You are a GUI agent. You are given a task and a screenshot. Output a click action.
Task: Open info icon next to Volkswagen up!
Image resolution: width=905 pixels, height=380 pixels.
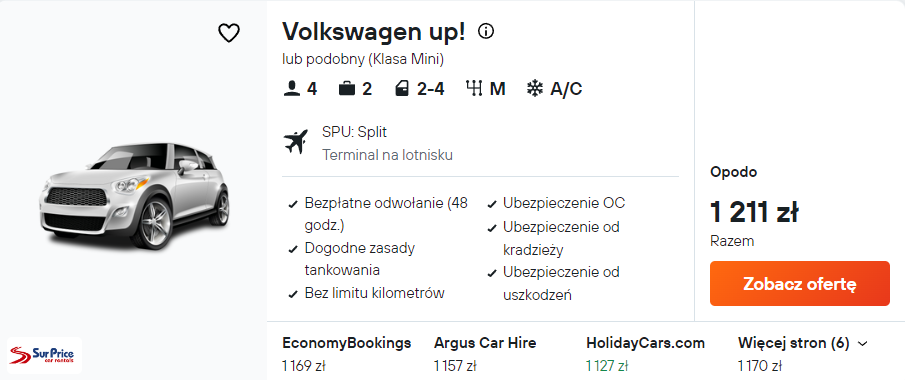(486, 32)
